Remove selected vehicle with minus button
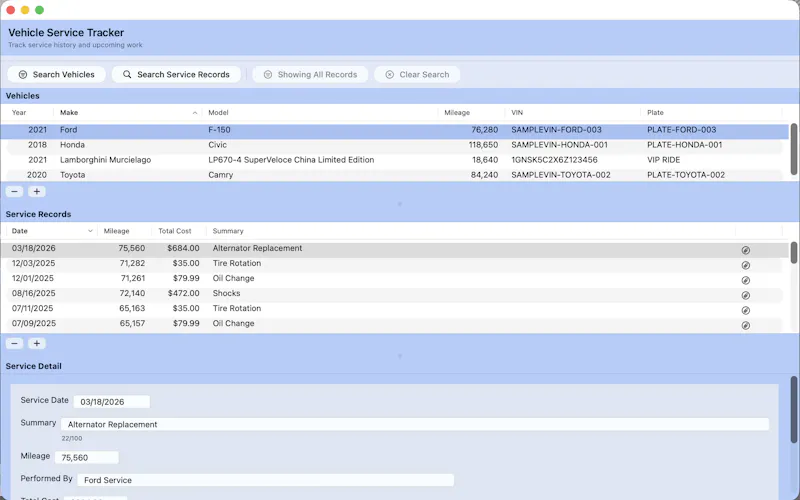Image resolution: width=800 pixels, height=500 pixels. point(14,191)
